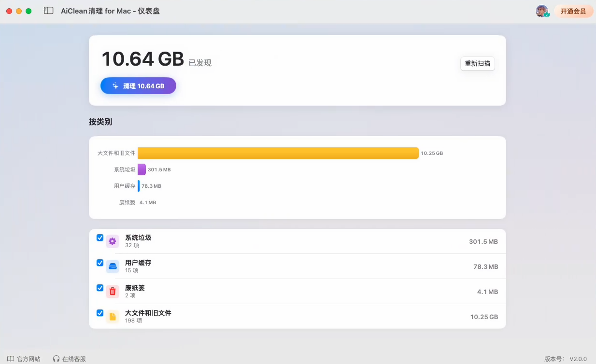Click the book icon for 官方网站
Screen dimensions: 596x364
click(11, 359)
